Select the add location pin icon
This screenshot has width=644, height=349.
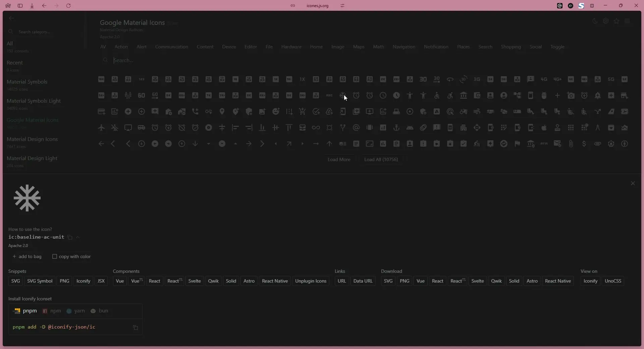(x=222, y=111)
